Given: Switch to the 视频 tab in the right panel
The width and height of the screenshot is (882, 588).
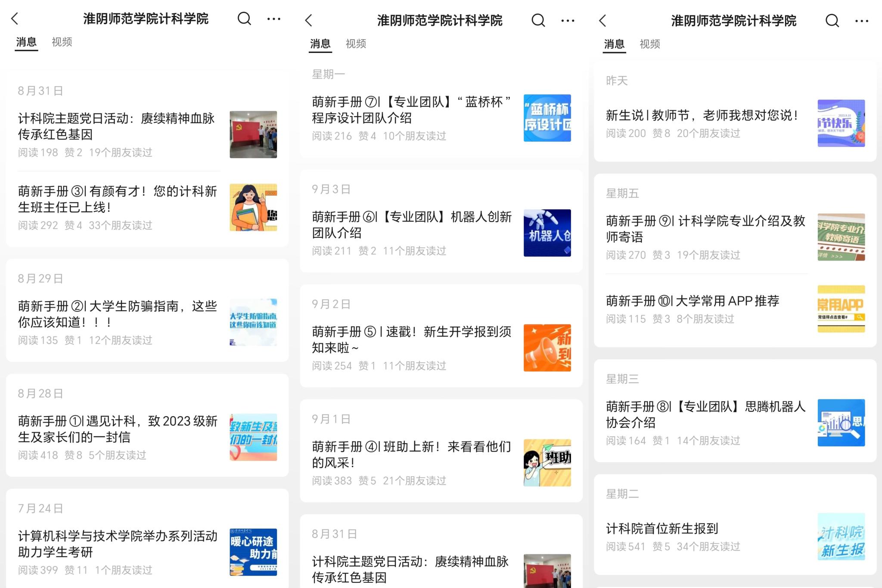Looking at the screenshot, I should point(649,44).
